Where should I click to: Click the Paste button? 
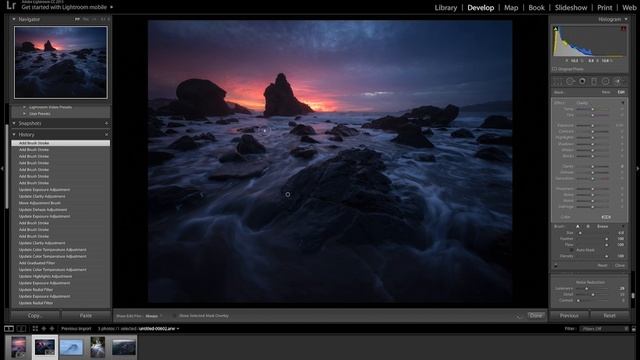[86, 316]
